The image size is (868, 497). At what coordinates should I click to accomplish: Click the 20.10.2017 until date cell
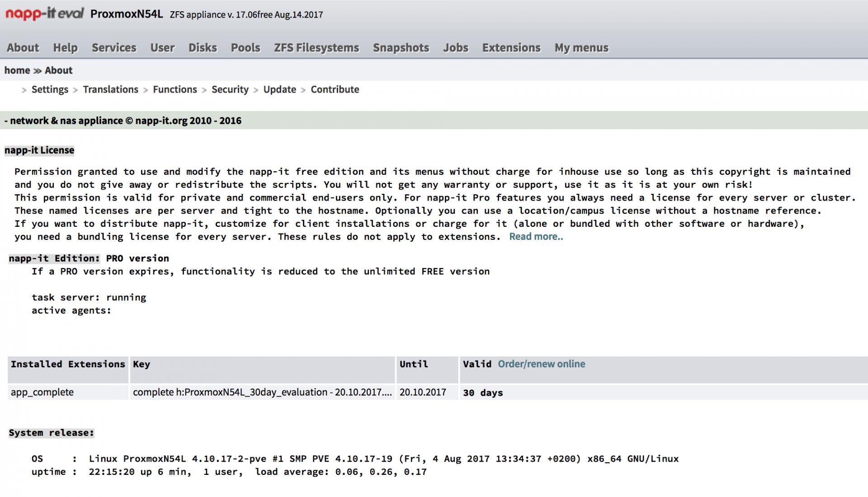pyautogui.click(x=427, y=392)
